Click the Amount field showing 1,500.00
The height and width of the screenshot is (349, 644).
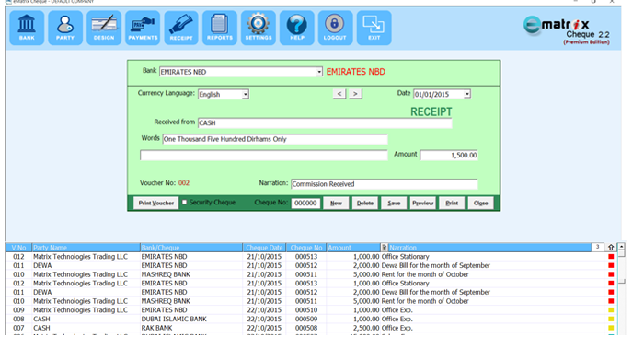pos(449,155)
